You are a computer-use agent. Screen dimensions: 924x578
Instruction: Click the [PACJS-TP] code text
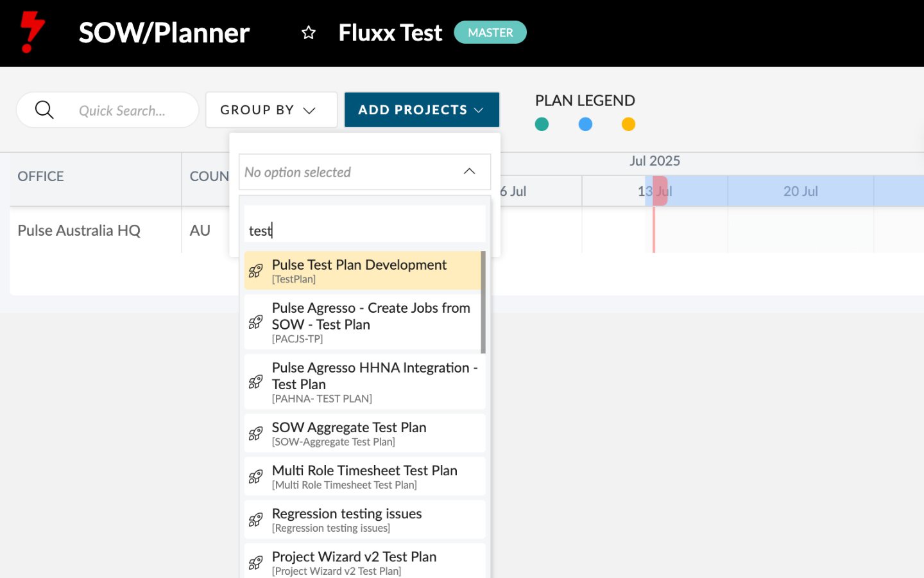pyautogui.click(x=297, y=339)
